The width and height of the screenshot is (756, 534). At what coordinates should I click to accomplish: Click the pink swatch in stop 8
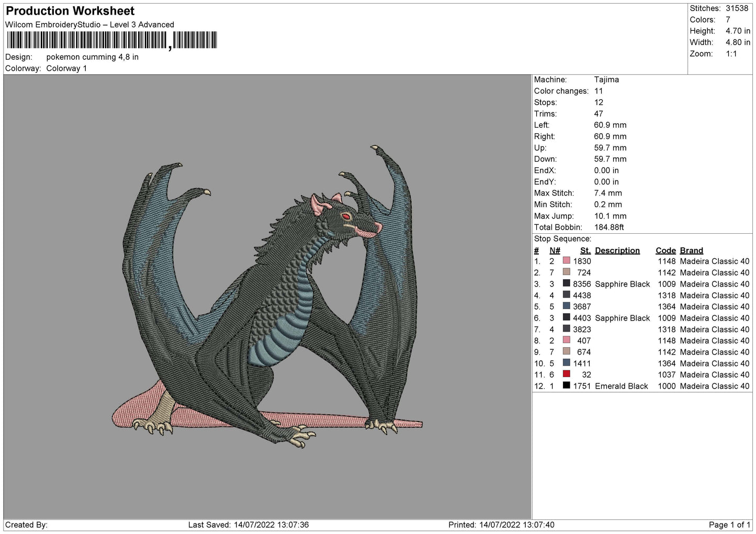tap(566, 340)
